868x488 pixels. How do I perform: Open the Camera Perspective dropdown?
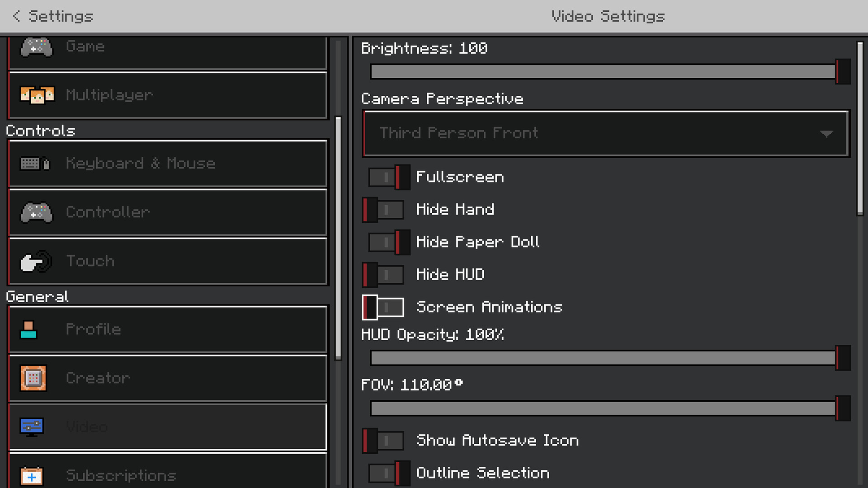pos(606,133)
